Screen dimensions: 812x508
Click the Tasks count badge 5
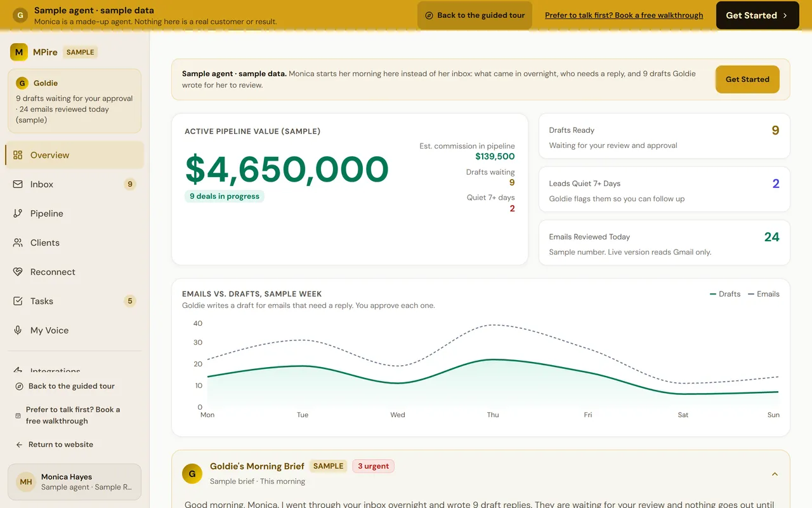(130, 301)
